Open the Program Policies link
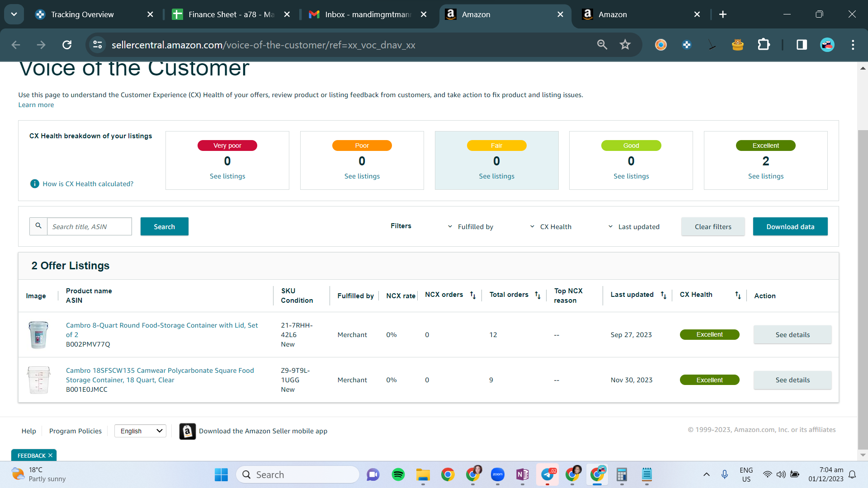The width and height of the screenshot is (868, 488). click(75, 431)
